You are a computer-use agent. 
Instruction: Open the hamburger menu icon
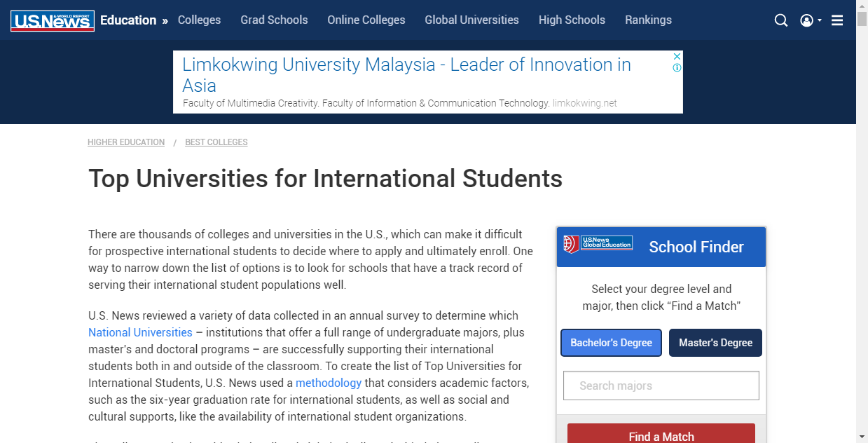[x=837, y=20]
